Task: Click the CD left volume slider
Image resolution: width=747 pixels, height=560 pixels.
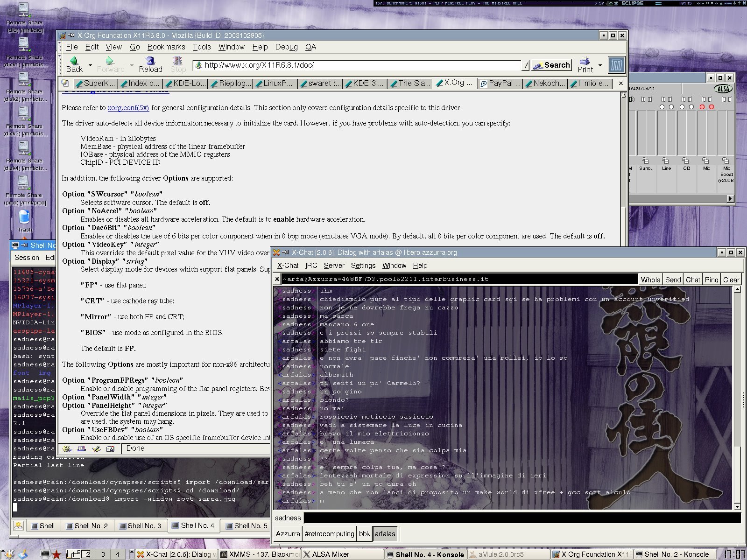Action: click(x=682, y=133)
